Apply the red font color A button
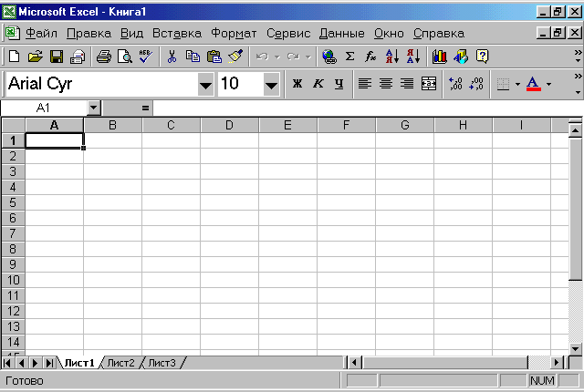The height and width of the screenshot is (392, 584). click(533, 84)
